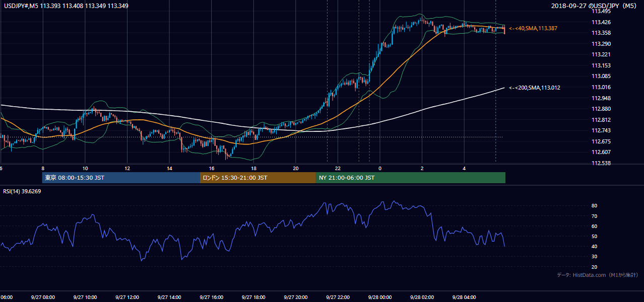This screenshot has height=302, width=644.
Task: Click price axis value 112.880
Action: [601, 109]
